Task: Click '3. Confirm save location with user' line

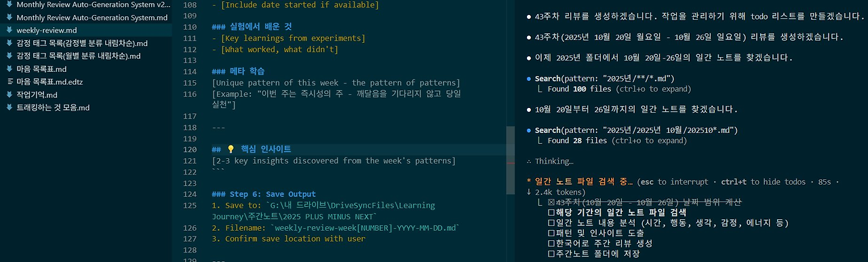Action: pyautogui.click(x=288, y=239)
